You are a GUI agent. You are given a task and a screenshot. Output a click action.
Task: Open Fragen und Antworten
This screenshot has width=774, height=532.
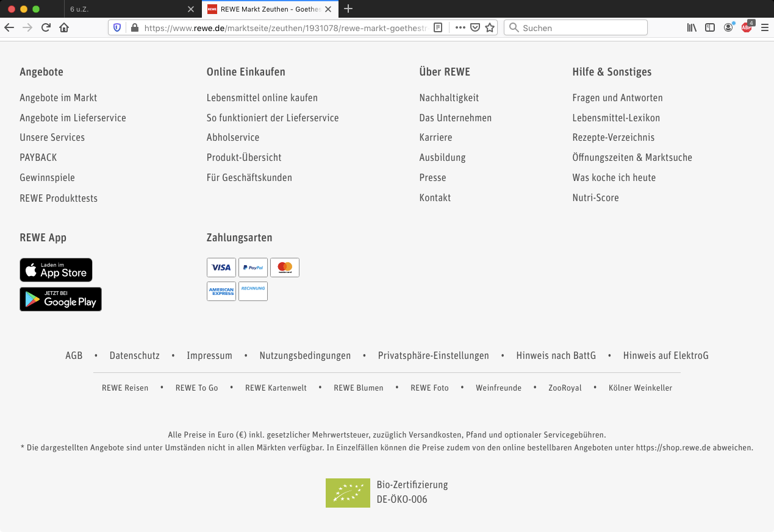click(x=617, y=98)
